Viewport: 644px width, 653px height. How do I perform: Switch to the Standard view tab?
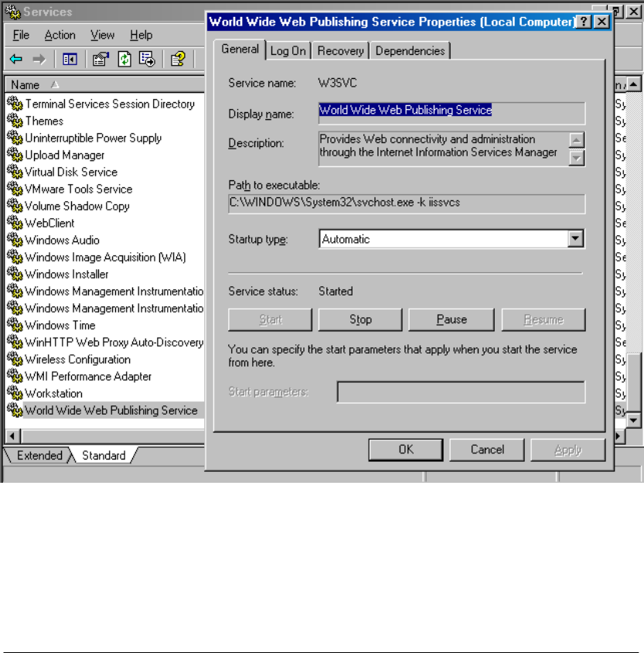(104, 455)
